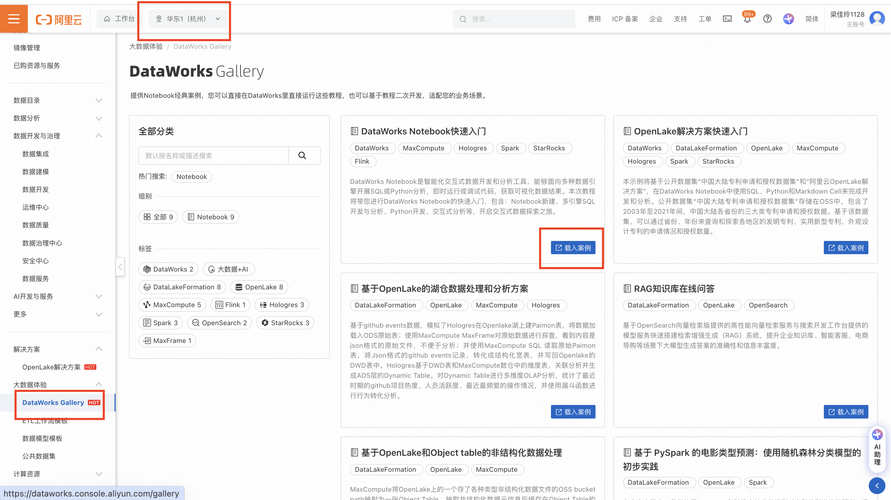The image size is (891, 500).
Task: Open the 华东1（杭州） region dropdown
Action: point(188,19)
